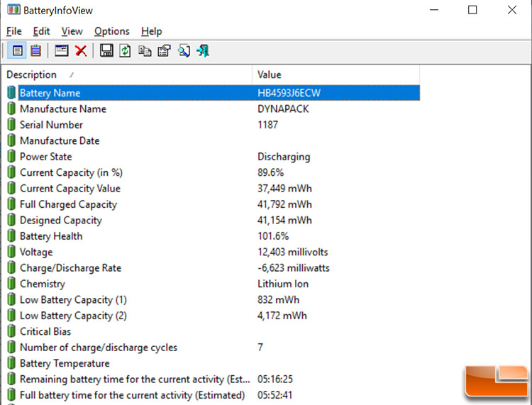
Task: Open the File menu
Action: pyautogui.click(x=14, y=31)
